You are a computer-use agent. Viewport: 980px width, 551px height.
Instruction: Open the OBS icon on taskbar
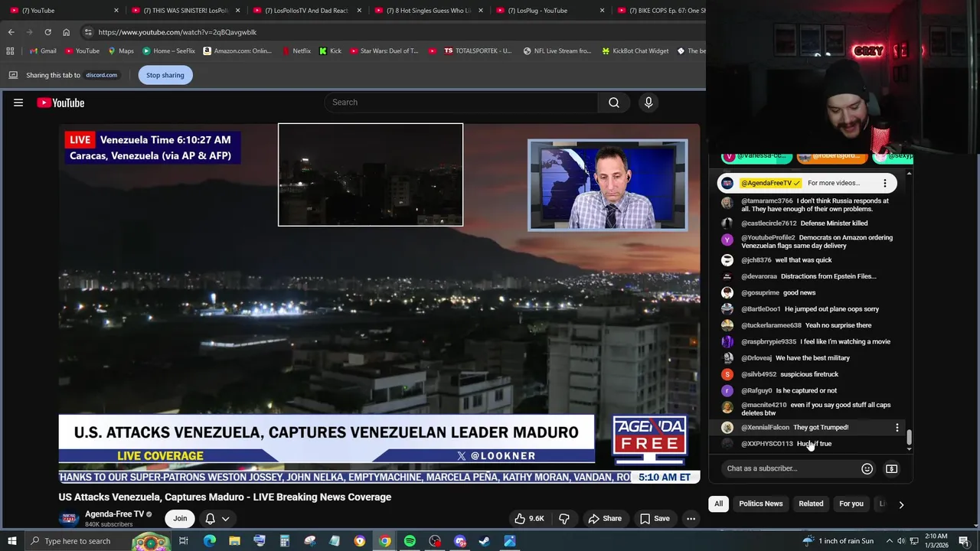tap(435, 541)
